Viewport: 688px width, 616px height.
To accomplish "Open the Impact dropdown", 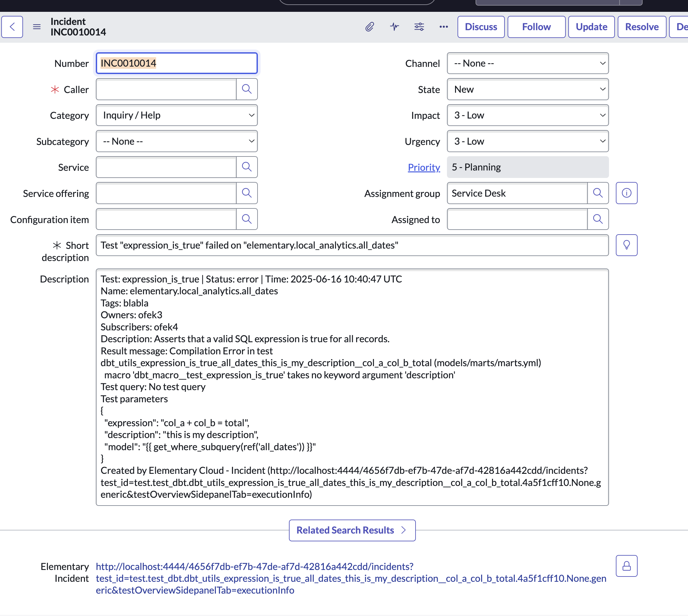I will pos(528,115).
